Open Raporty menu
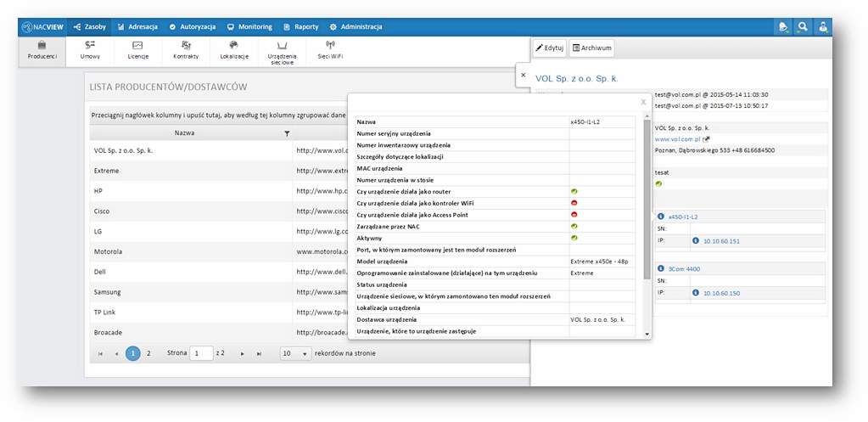868x422 pixels. pyautogui.click(x=301, y=26)
